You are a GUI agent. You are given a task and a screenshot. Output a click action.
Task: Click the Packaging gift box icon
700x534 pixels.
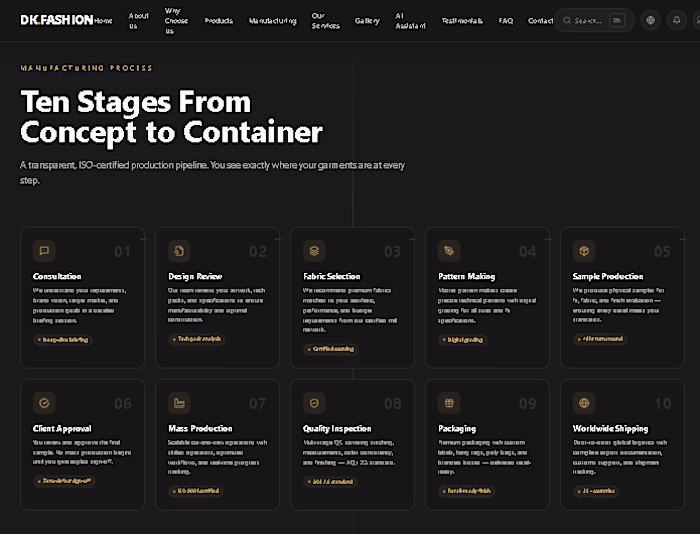tap(449, 403)
